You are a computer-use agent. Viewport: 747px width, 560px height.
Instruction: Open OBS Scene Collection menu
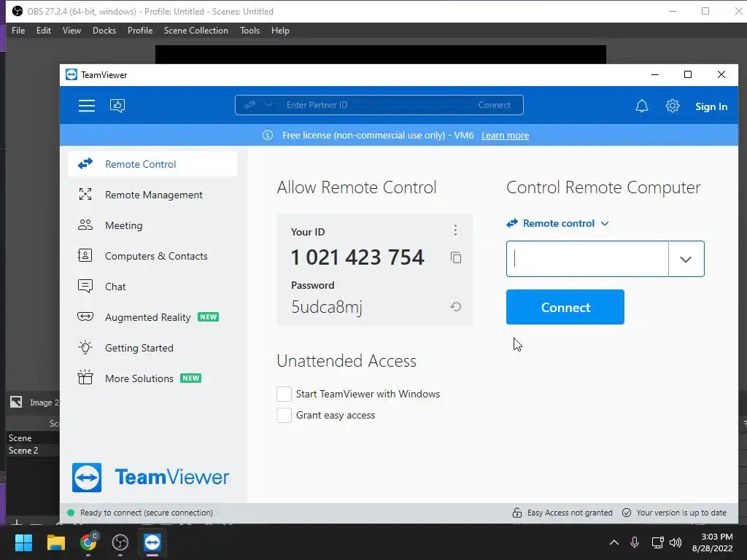coord(196,31)
